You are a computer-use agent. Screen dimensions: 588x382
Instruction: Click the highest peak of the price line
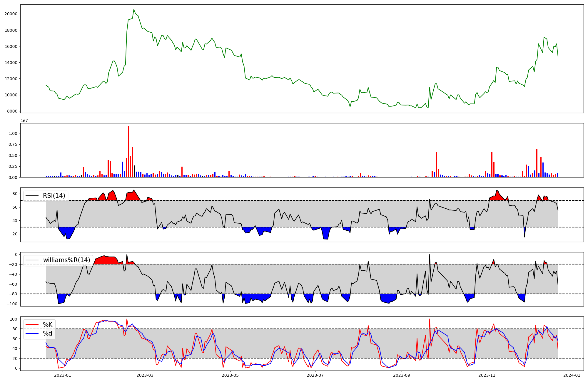point(134,9)
